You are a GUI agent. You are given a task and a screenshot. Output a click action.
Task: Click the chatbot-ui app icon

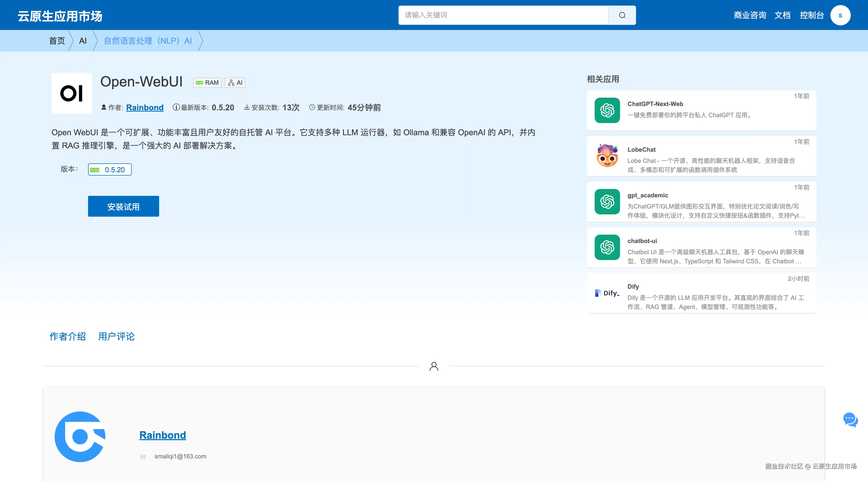(x=607, y=247)
